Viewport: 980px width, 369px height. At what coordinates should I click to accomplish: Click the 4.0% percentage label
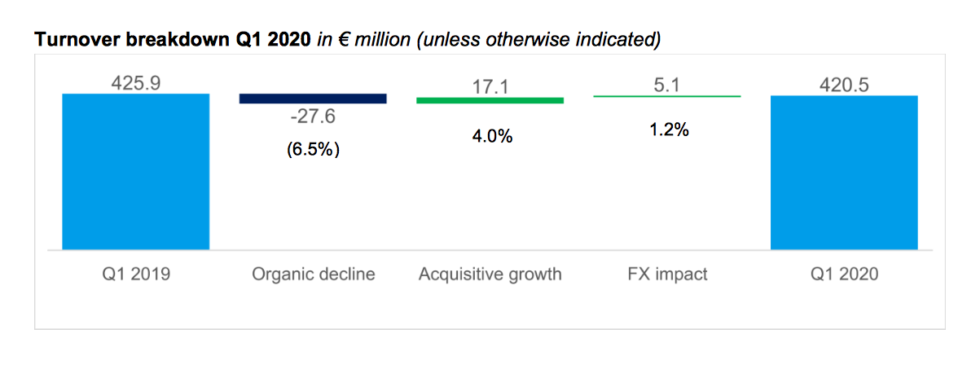point(492,136)
